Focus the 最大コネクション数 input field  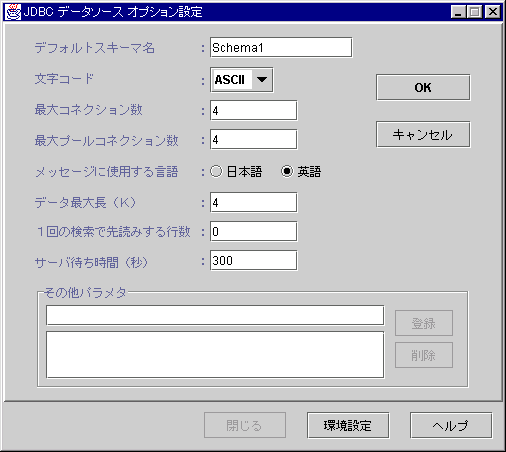point(254,110)
